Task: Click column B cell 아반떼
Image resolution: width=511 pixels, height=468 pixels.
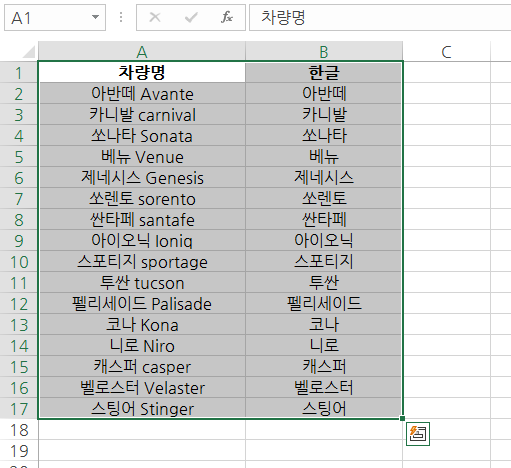Action: [x=324, y=93]
